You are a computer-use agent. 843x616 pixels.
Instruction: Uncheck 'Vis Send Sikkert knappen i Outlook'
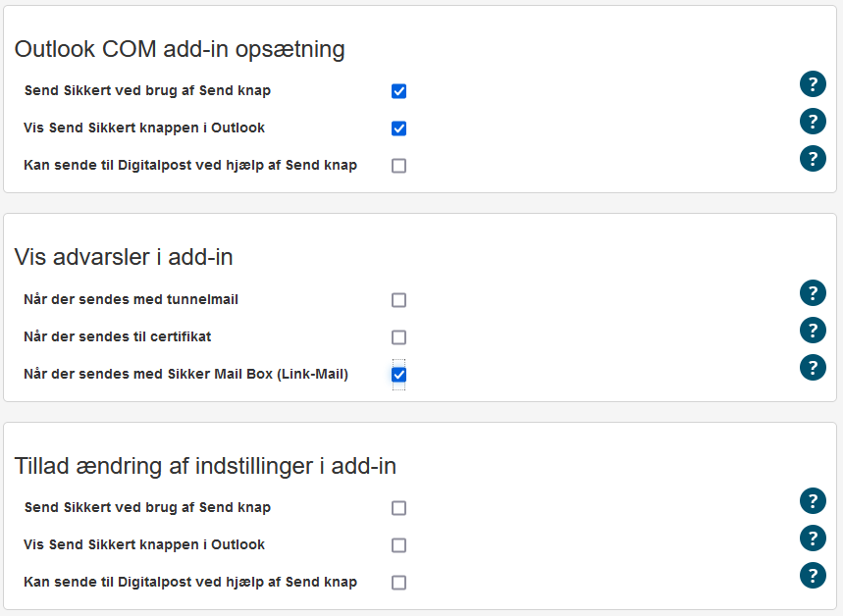[398, 128]
